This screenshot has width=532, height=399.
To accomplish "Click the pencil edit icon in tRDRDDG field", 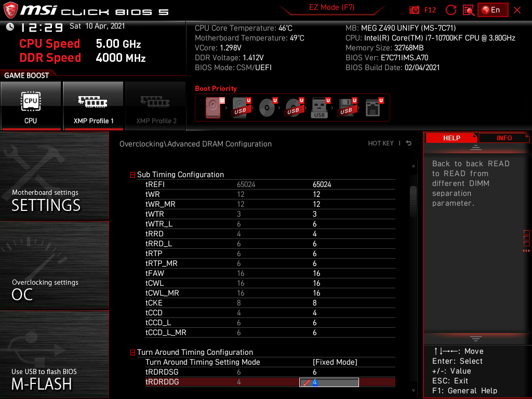I will [x=307, y=382].
